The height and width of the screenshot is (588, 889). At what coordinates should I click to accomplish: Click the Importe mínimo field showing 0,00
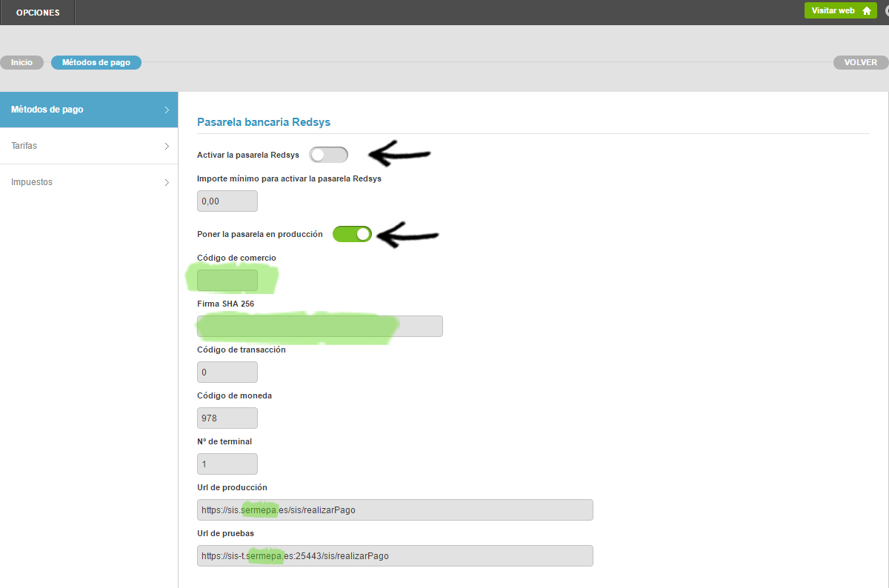click(x=227, y=201)
